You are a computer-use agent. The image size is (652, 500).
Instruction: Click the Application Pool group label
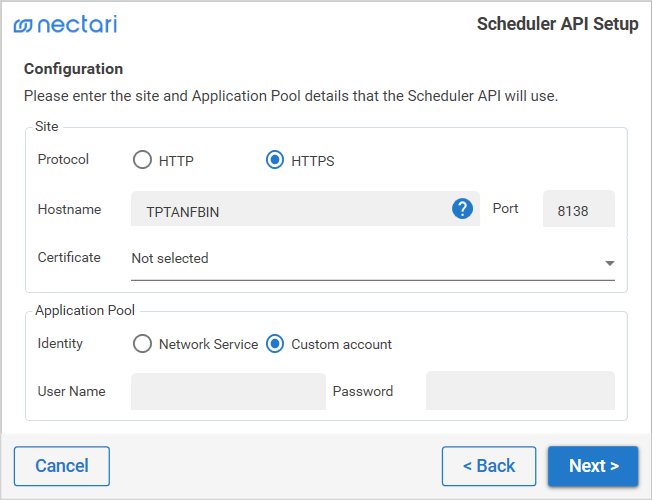pos(85,311)
